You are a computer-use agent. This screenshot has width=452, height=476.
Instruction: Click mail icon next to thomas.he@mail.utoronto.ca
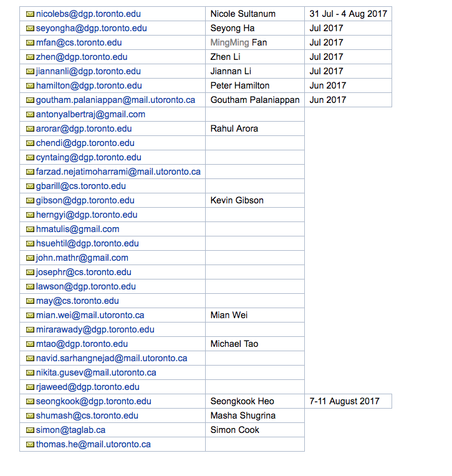point(30,444)
